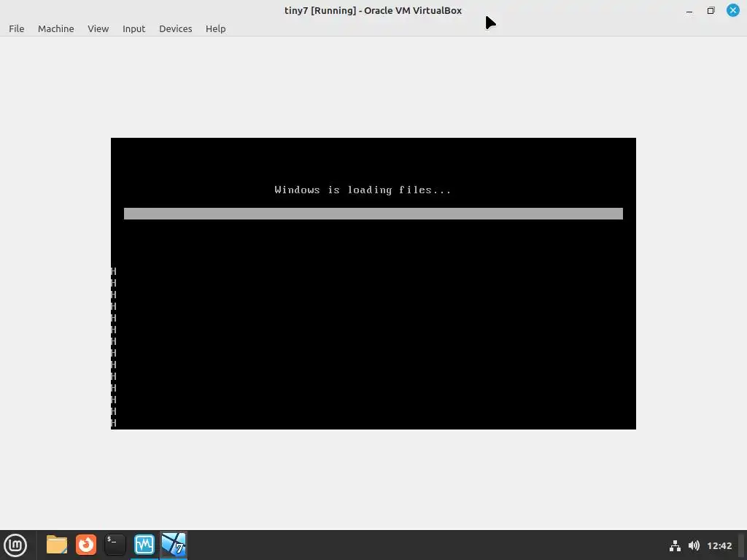
Task: Open the 12:42 clock calendar
Action: point(719,545)
